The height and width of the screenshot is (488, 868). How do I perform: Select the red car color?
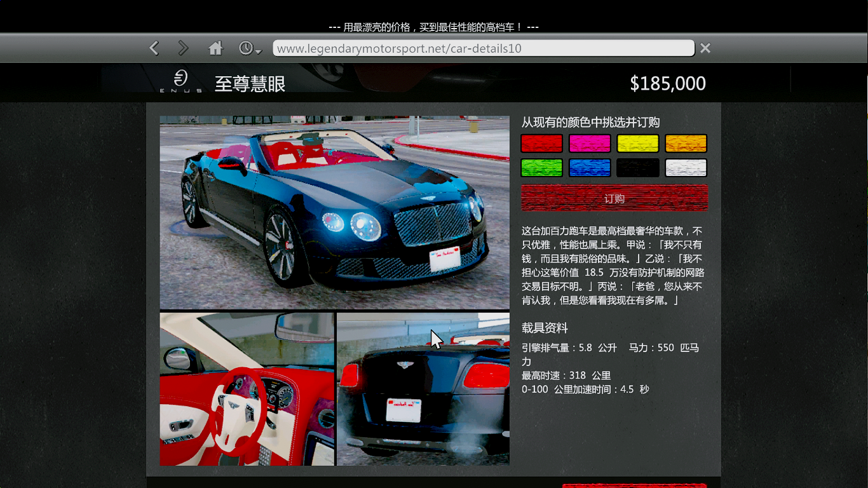click(x=541, y=144)
